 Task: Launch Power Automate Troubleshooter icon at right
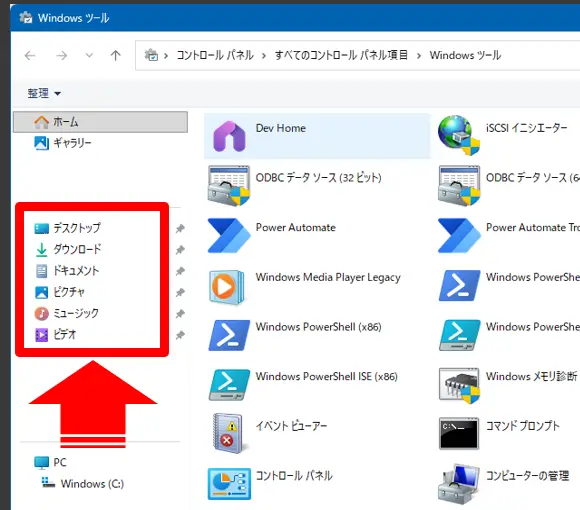459,236
